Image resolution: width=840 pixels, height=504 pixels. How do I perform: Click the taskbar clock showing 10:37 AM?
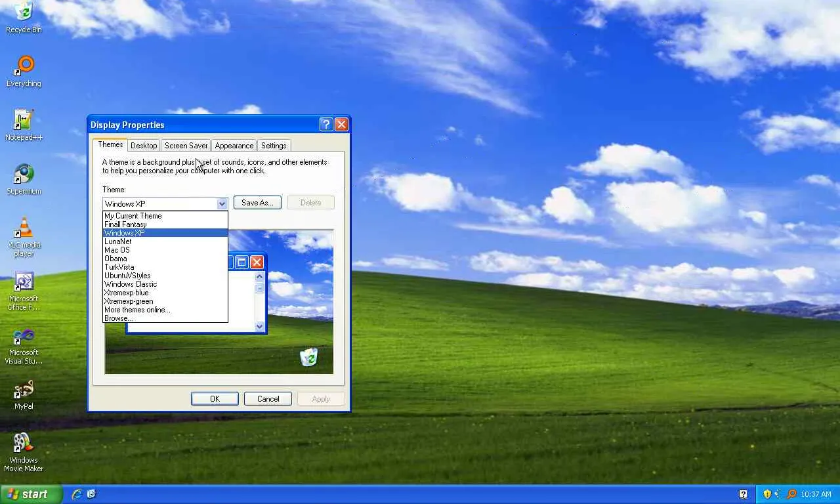(816, 494)
